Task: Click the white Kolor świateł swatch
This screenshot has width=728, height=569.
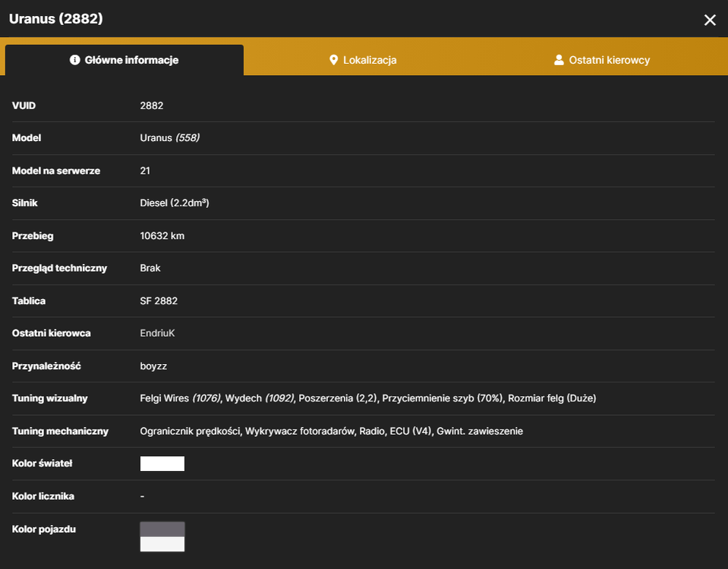Action: pos(162,464)
